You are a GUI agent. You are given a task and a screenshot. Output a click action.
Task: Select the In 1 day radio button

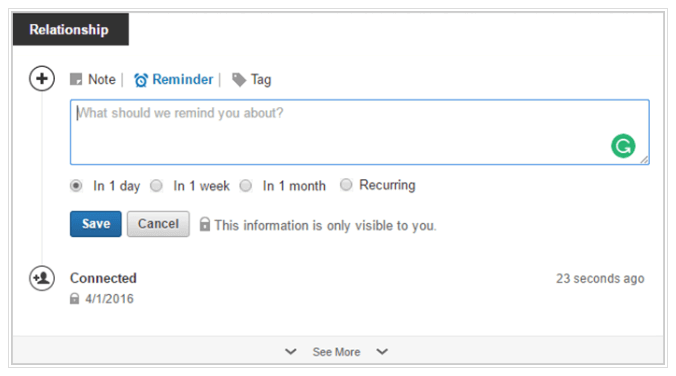76,186
